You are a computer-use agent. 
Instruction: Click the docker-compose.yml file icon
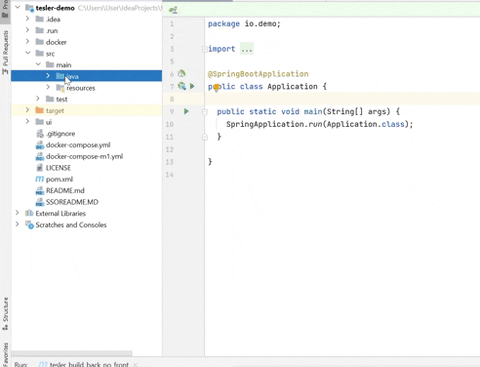(x=40, y=145)
